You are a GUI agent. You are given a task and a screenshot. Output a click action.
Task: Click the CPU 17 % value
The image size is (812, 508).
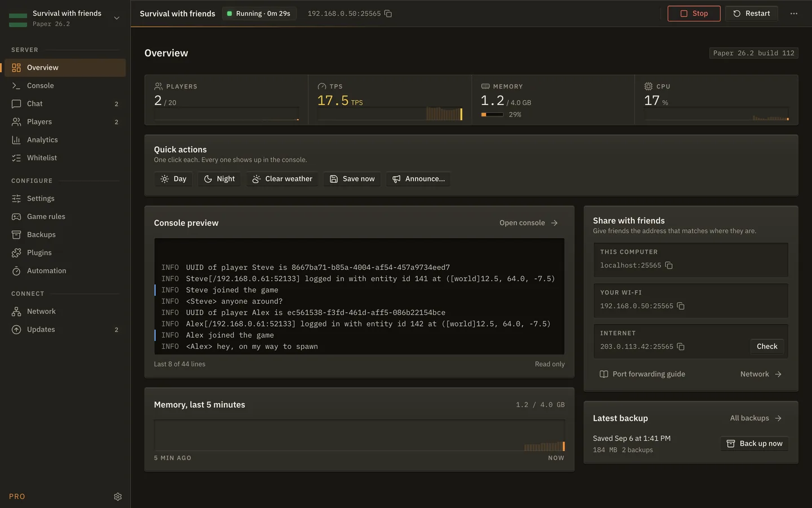click(x=656, y=100)
